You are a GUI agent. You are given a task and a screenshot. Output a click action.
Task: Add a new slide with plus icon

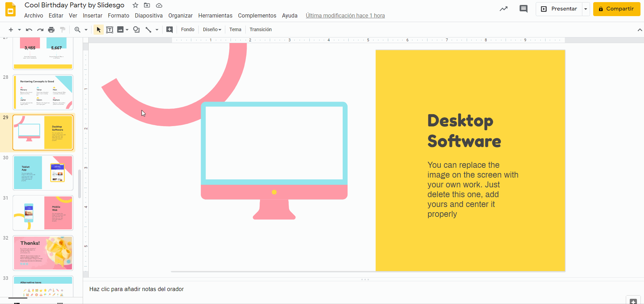[11, 30]
